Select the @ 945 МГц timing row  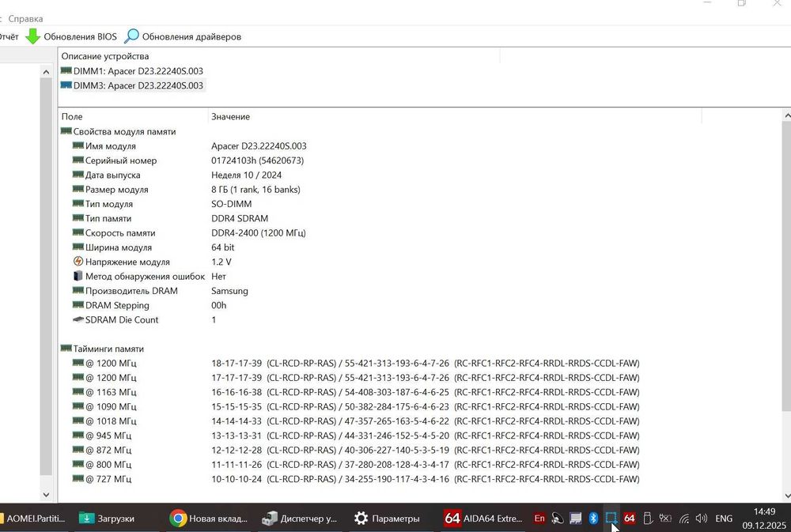(x=356, y=436)
